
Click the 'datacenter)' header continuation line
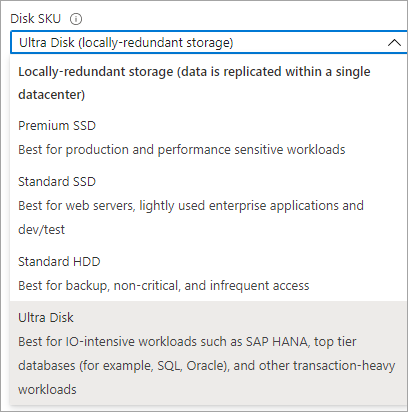pos(52,95)
